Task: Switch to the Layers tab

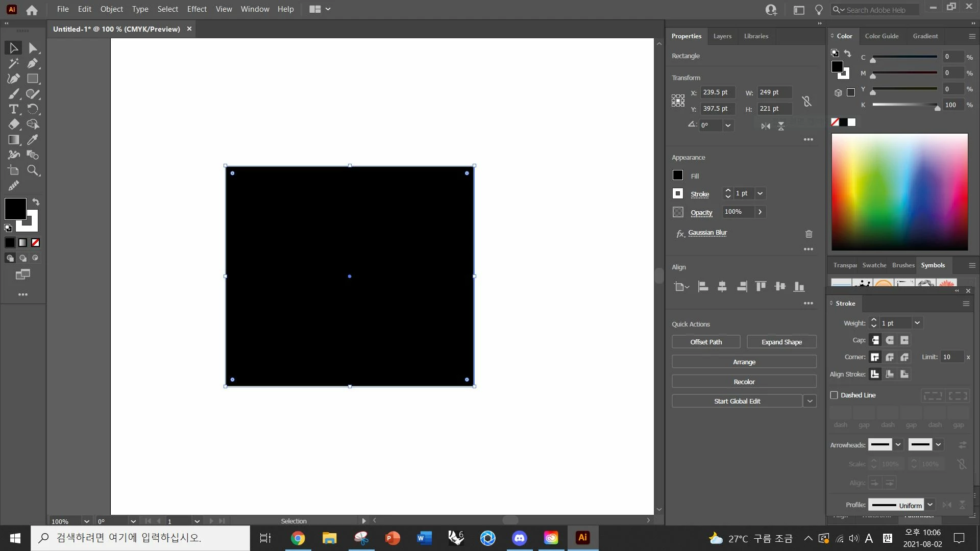Action: tap(722, 36)
